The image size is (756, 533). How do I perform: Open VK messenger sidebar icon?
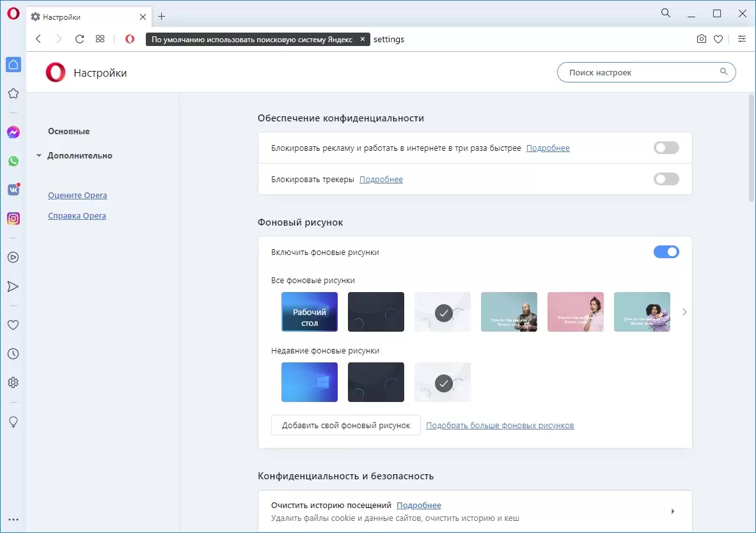click(13, 190)
